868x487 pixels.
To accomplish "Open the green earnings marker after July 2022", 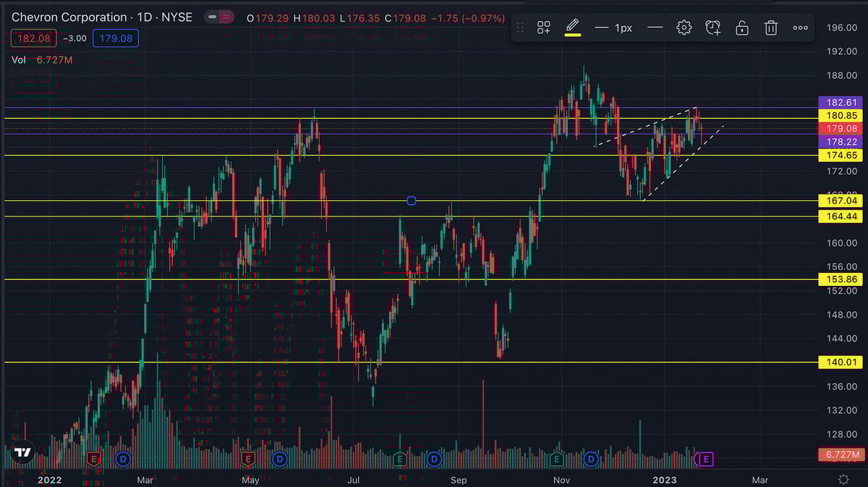I will pos(400,459).
